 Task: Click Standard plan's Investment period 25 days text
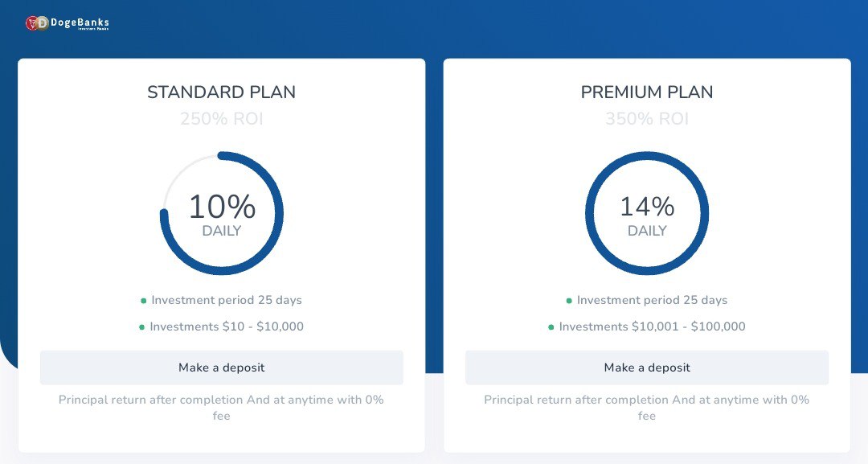click(227, 300)
